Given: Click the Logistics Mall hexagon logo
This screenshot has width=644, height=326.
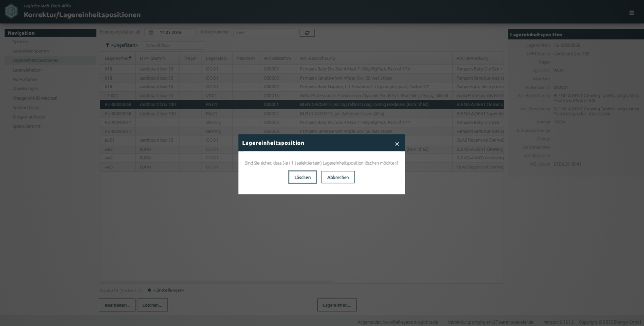Looking at the screenshot, I should [x=11, y=11].
